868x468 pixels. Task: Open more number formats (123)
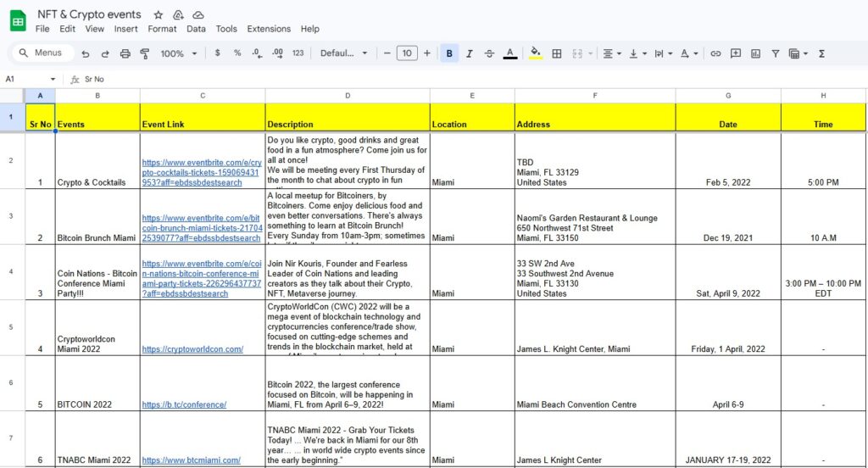tap(298, 53)
